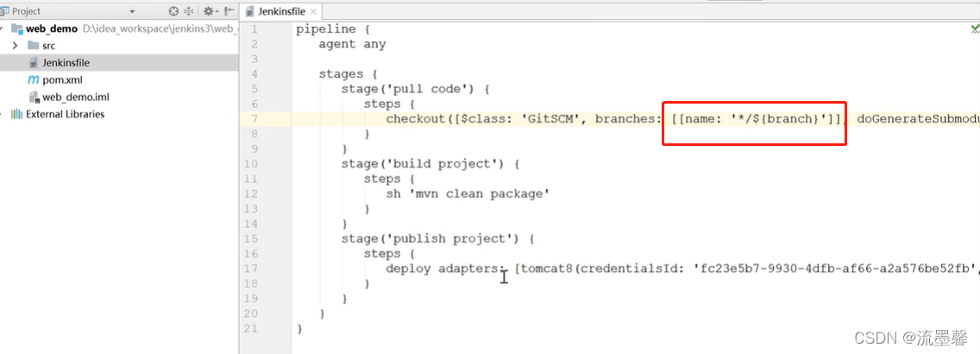Screen dimensions: 980x354
Task: Click on the '*/${branch}' branch name text
Action: click(779, 119)
